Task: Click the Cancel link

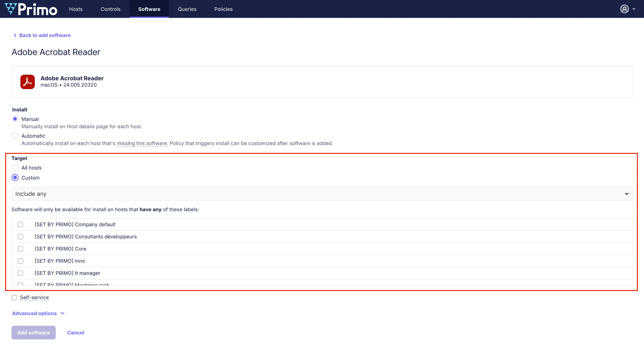Action: [75, 333]
